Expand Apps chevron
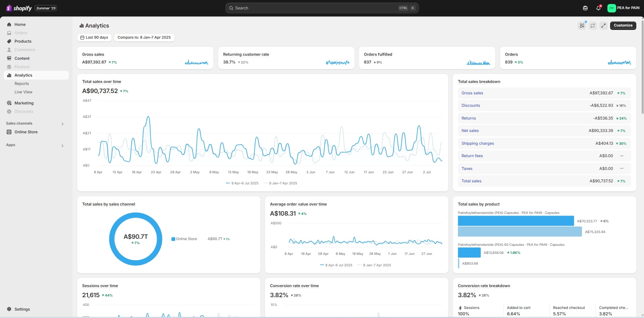 (62, 146)
